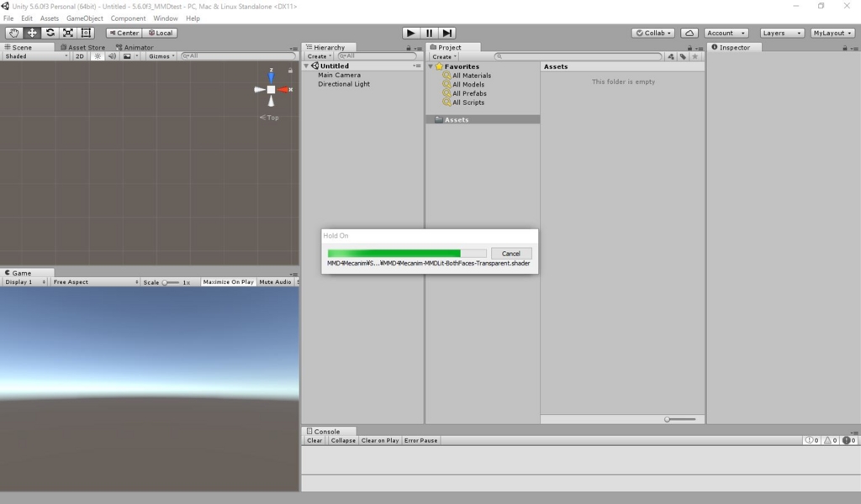Search project by label icon
Viewport: 861px width, 504px height.
pyautogui.click(x=683, y=56)
